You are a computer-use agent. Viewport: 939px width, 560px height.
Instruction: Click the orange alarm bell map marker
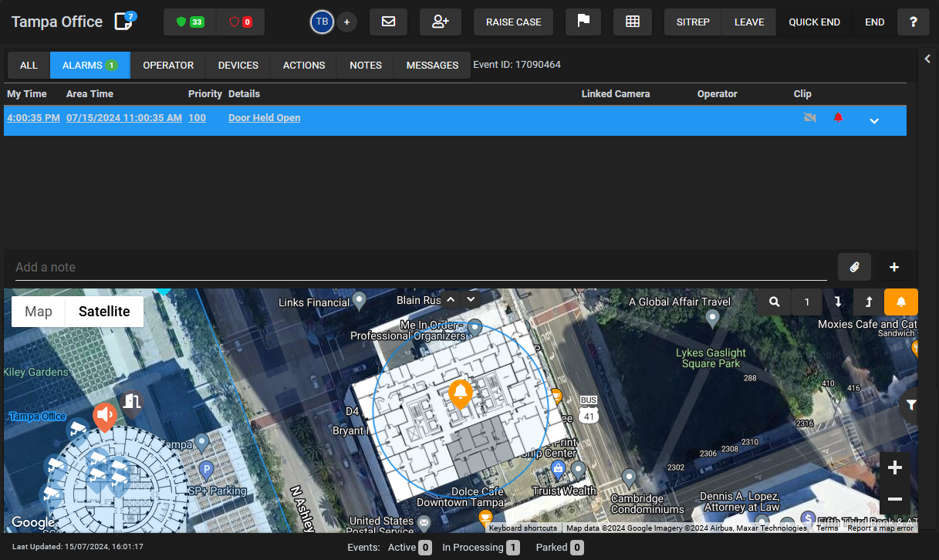[x=461, y=393]
